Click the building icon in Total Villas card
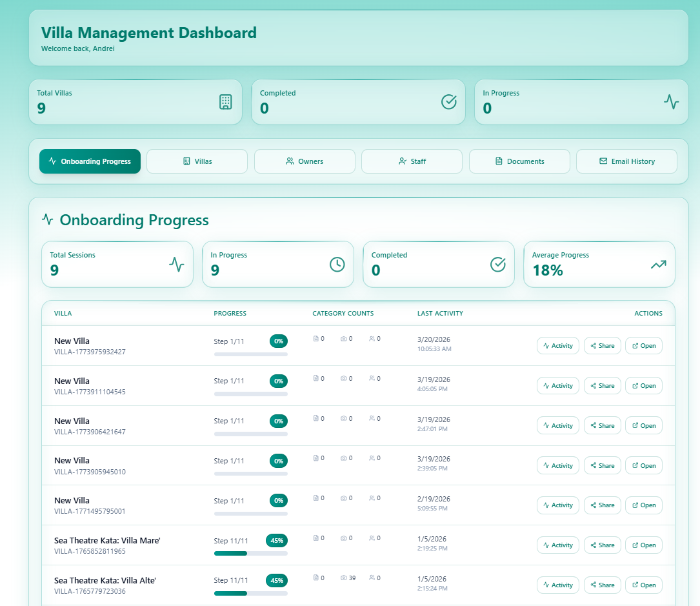The height and width of the screenshot is (606, 700). point(225,102)
